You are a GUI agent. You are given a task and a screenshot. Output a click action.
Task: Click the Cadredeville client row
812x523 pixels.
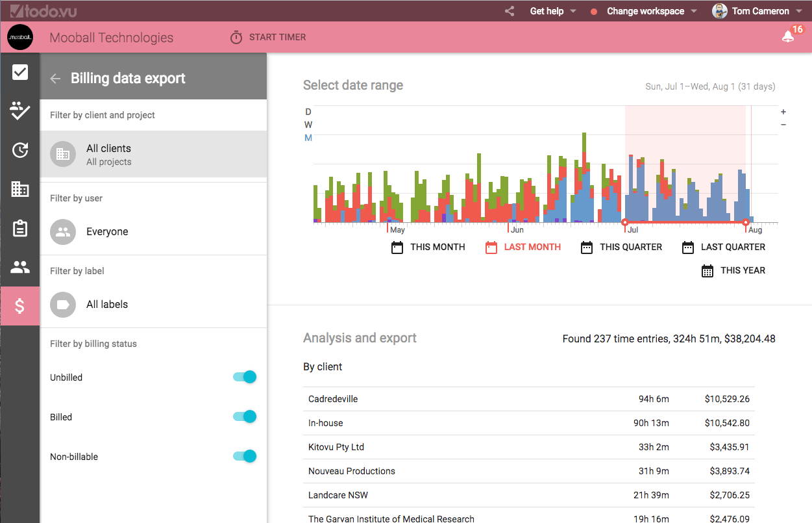click(529, 399)
